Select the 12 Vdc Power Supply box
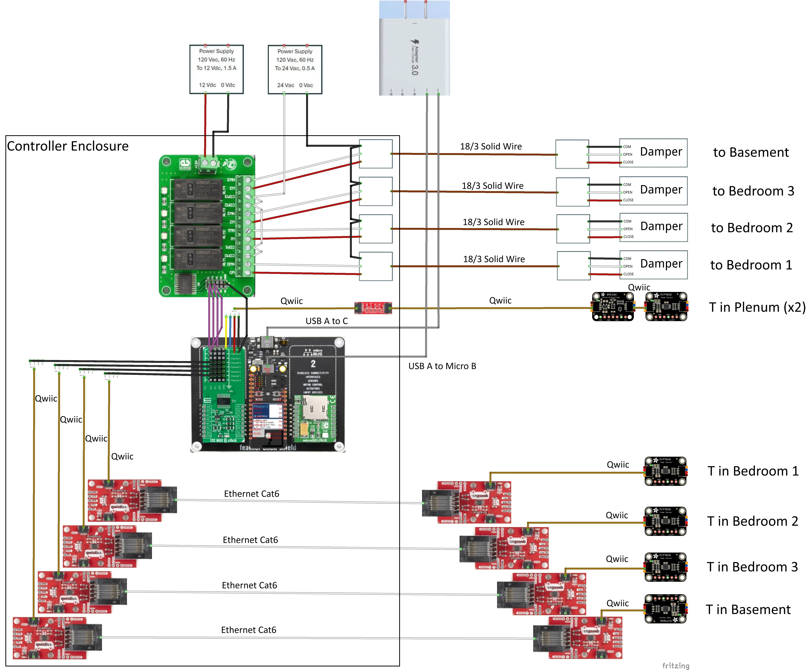 coord(216,69)
